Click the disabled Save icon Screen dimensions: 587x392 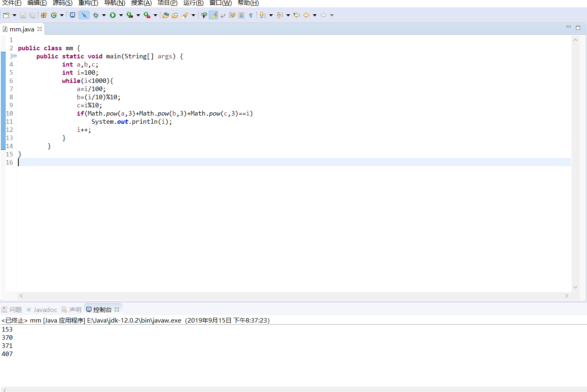tap(23, 15)
